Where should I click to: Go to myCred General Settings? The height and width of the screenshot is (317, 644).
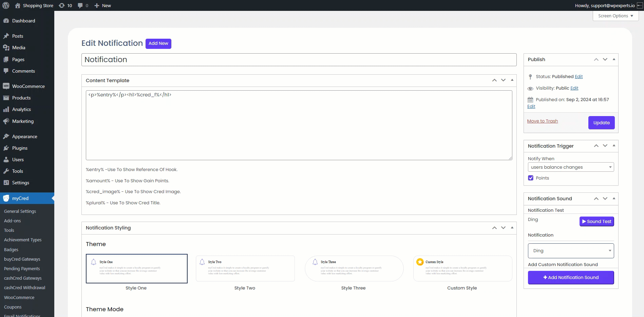click(20, 211)
